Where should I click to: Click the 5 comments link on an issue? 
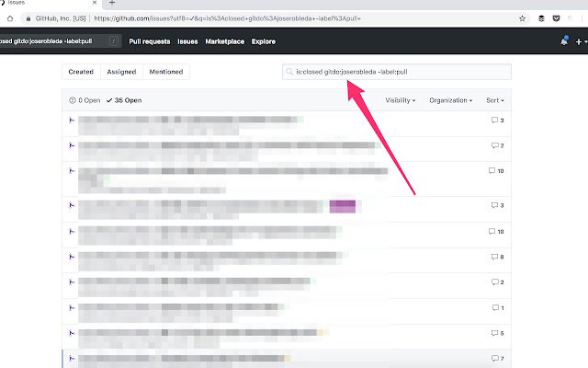pos(498,333)
